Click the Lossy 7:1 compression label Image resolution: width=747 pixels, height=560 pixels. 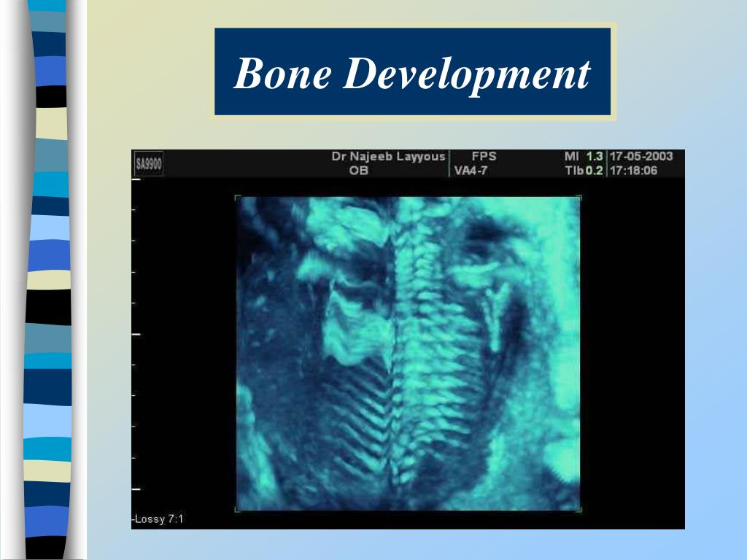pyautogui.click(x=158, y=519)
